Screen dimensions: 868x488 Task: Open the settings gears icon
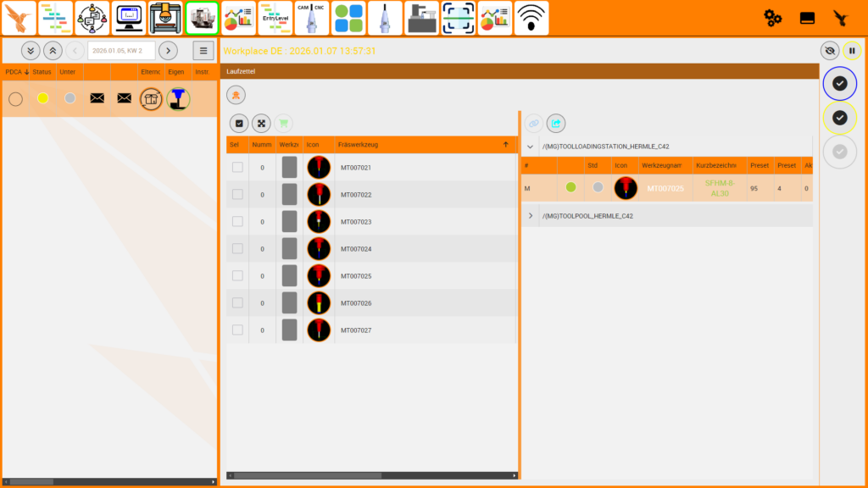772,18
